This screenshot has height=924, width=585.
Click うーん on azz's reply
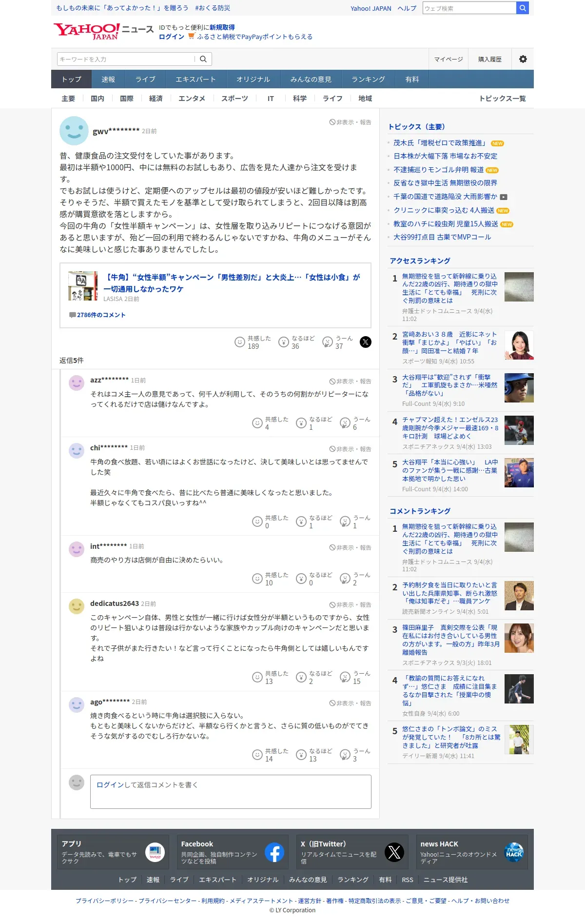click(345, 423)
